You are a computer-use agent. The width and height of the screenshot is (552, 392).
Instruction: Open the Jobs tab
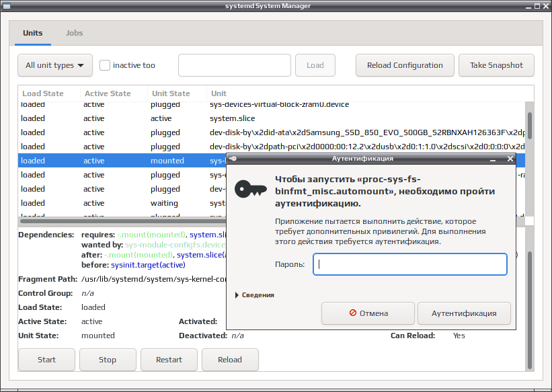tap(74, 33)
